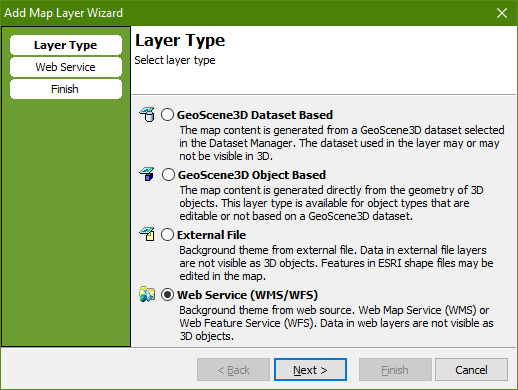Open the Web Service wizard step
The image size is (518, 390).
[66, 67]
